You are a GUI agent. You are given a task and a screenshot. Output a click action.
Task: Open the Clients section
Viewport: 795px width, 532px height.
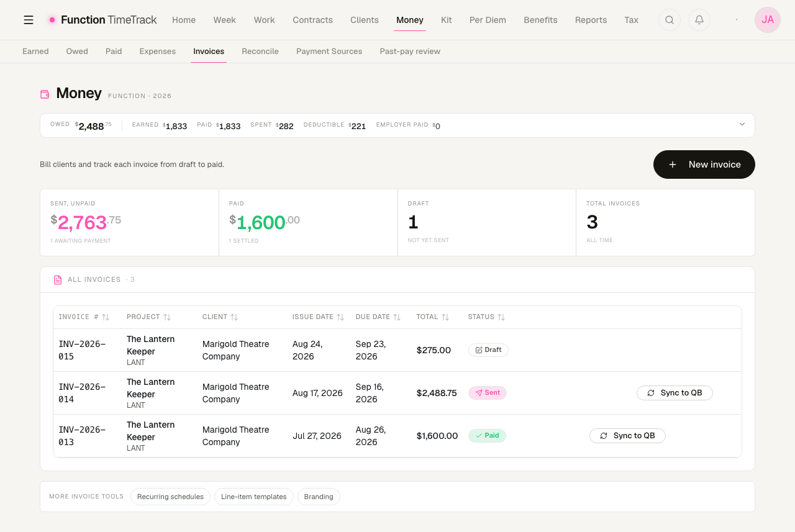365,20
